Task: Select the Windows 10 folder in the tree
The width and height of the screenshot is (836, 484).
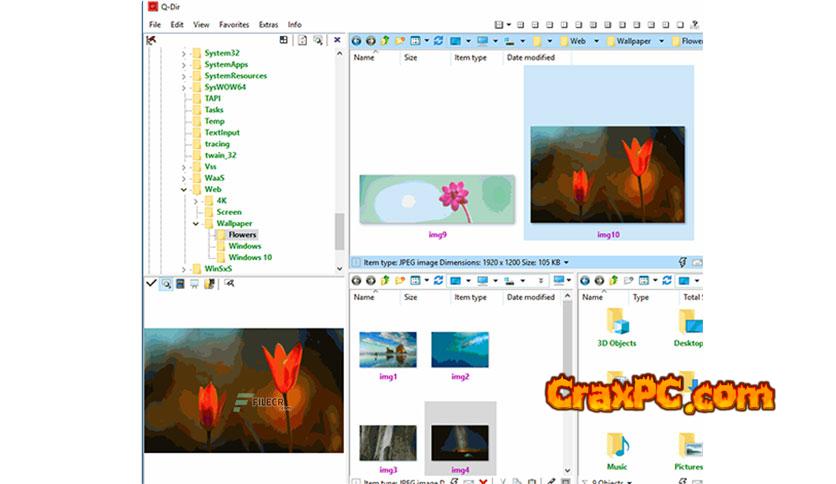Action: click(249, 257)
